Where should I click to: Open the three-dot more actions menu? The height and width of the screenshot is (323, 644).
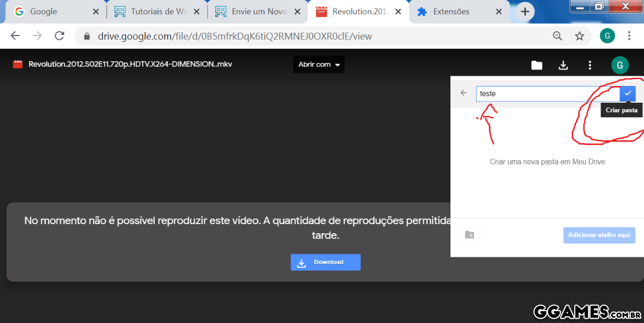click(x=590, y=65)
